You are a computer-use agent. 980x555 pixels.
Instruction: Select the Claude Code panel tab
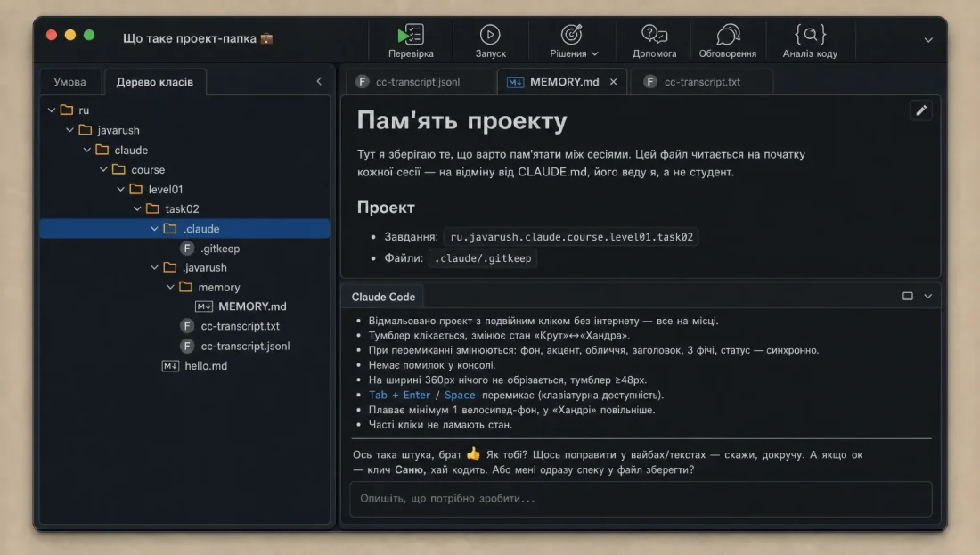pyautogui.click(x=383, y=297)
